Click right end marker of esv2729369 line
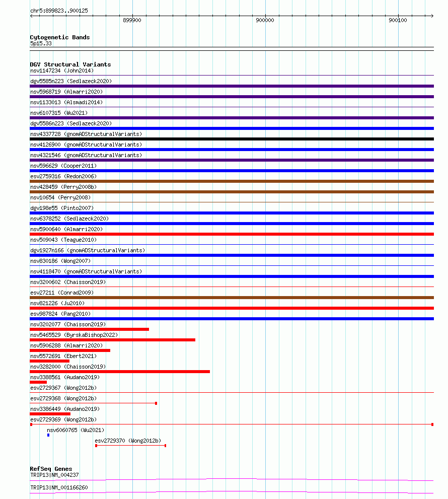This screenshot has width=448, height=499. 432,424
